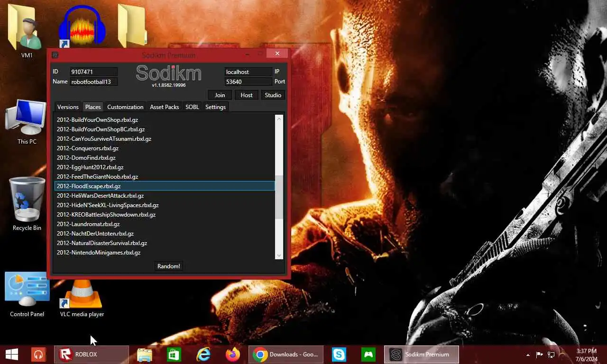Click the Studio button

pyautogui.click(x=273, y=95)
